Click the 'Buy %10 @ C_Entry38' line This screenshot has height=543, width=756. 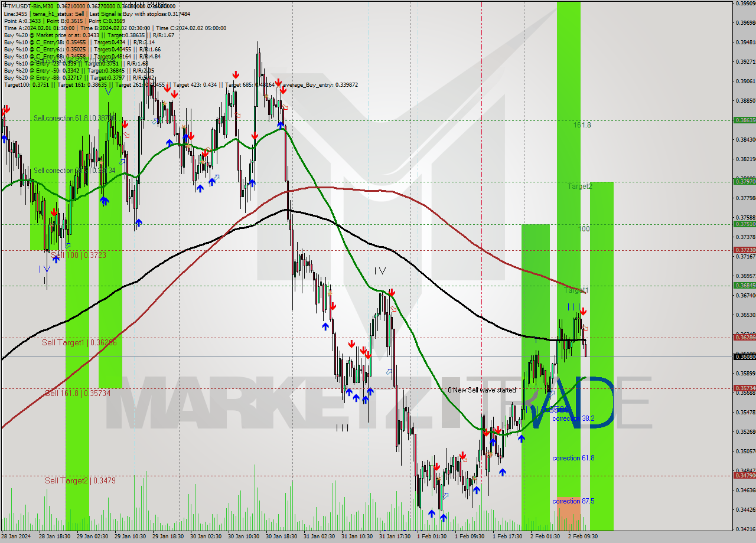79,42
